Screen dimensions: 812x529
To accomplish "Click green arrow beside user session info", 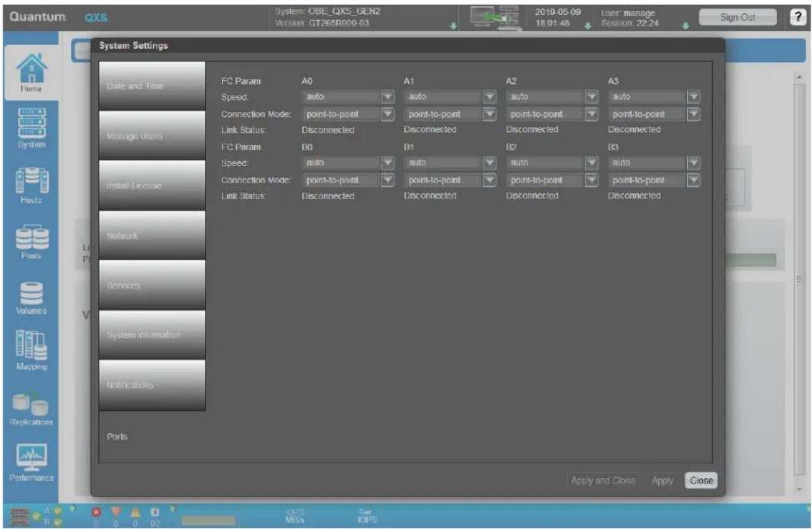I will (x=685, y=27).
